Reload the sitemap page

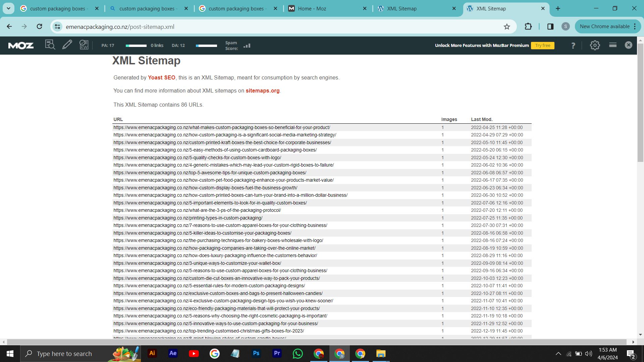coord(40,26)
